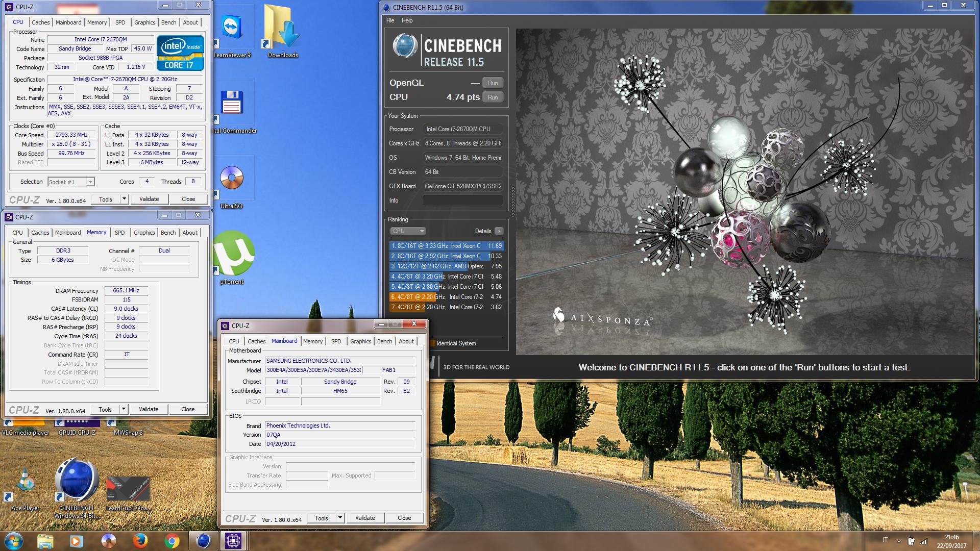980x551 pixels.
Task: Launch Firefox from the taskbar
Action: coord(140,541)
